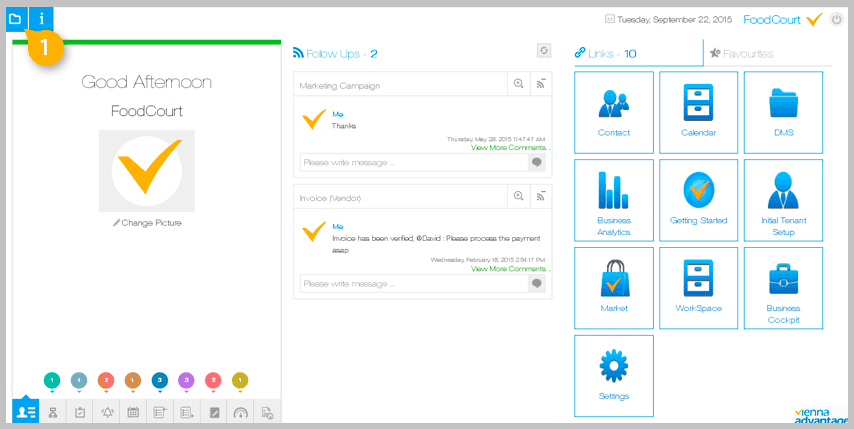Open Business Analytics tile
Viewport: 854px width, 429px height.
[614, 200]
